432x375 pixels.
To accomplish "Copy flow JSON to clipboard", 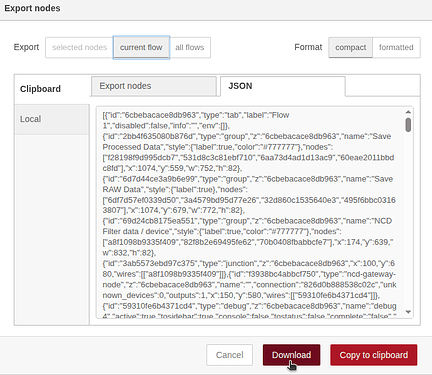I will tap(374, 355).
